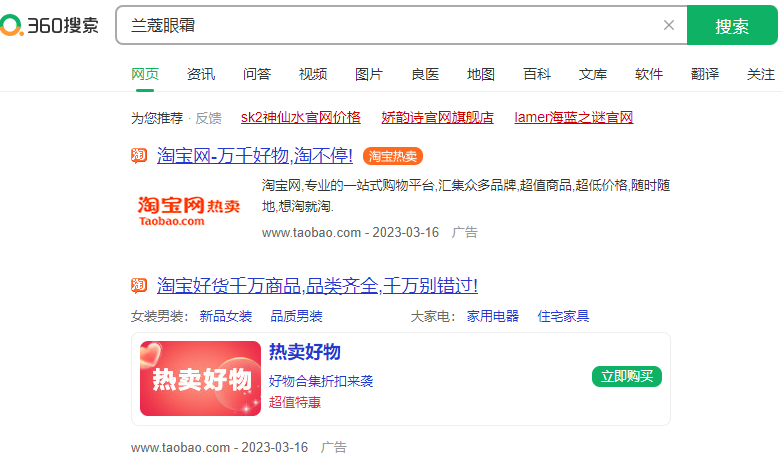Switch to the 资讯 tab

pos(201,74)
